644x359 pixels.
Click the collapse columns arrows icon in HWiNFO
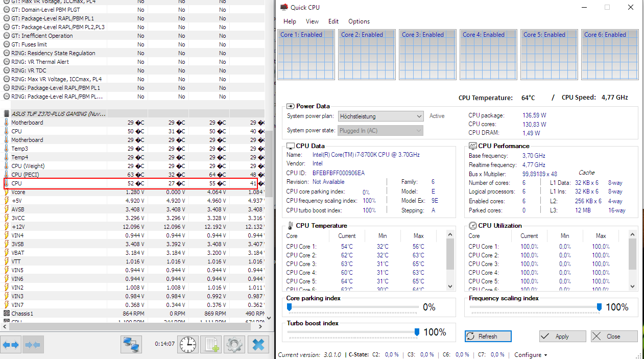pyautogui.click(x=33, y=345)
